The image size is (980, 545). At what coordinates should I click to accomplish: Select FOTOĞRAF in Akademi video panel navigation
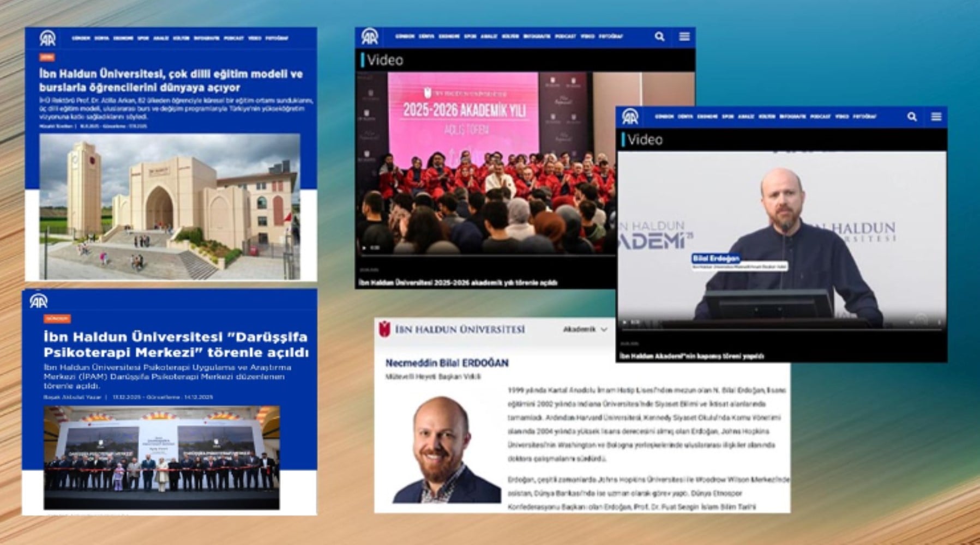pyautogui.click(x=864, y=117)
